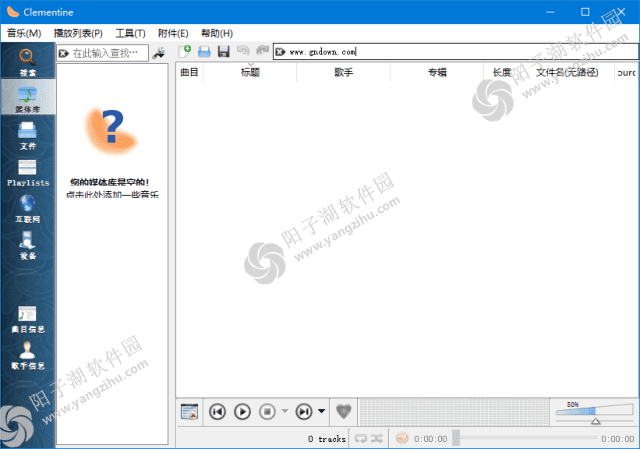This screenshot has height=449, width=640.
Task: Click the clear playlist icon
Action: [x=189, y=411]
